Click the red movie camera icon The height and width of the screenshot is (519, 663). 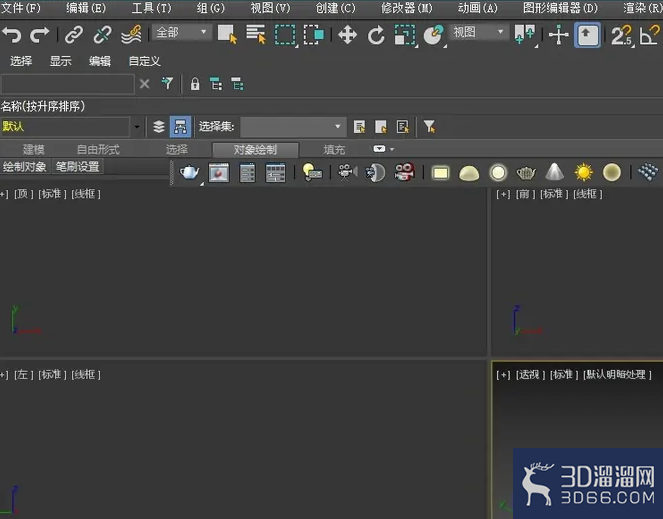click(x=405, y=173)
